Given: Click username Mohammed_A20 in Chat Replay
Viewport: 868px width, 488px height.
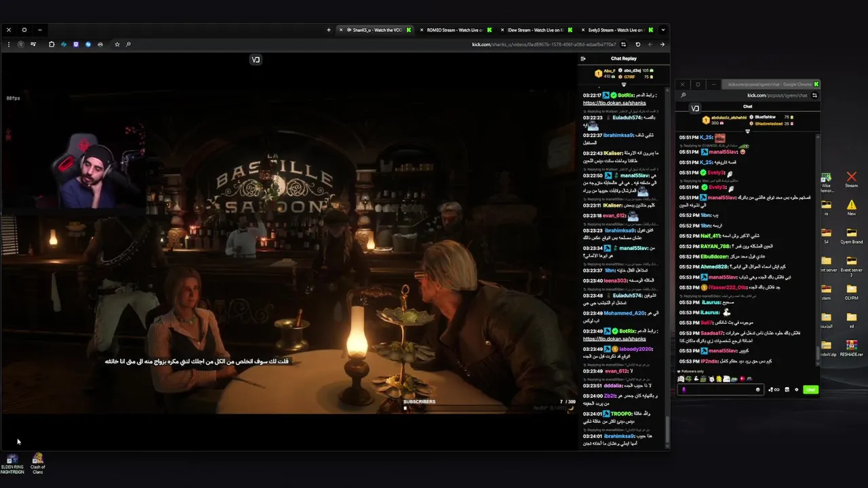Looking at the screenshot, I should pyautogui.click(x=625, y=313).
